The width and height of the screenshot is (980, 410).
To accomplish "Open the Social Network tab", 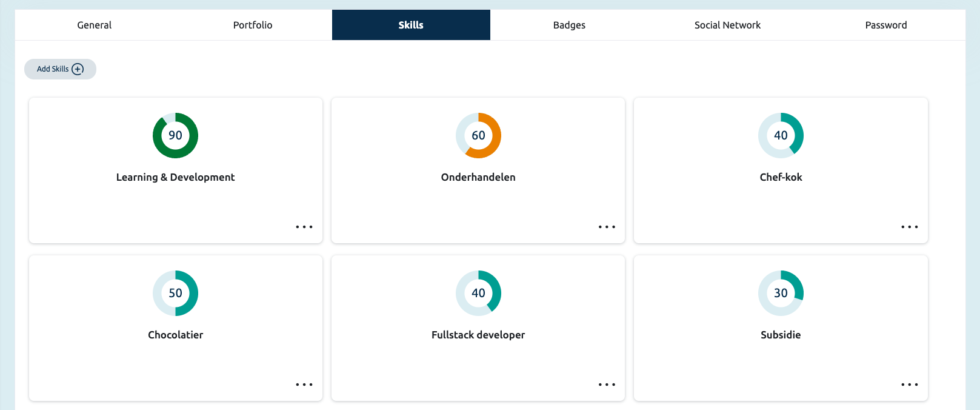I will (x=727, y=25).
